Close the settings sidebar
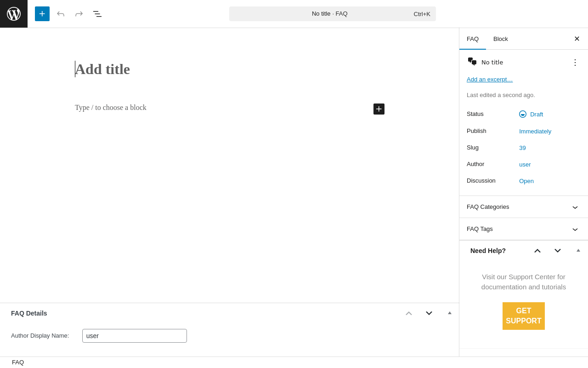 pos(577,39)
